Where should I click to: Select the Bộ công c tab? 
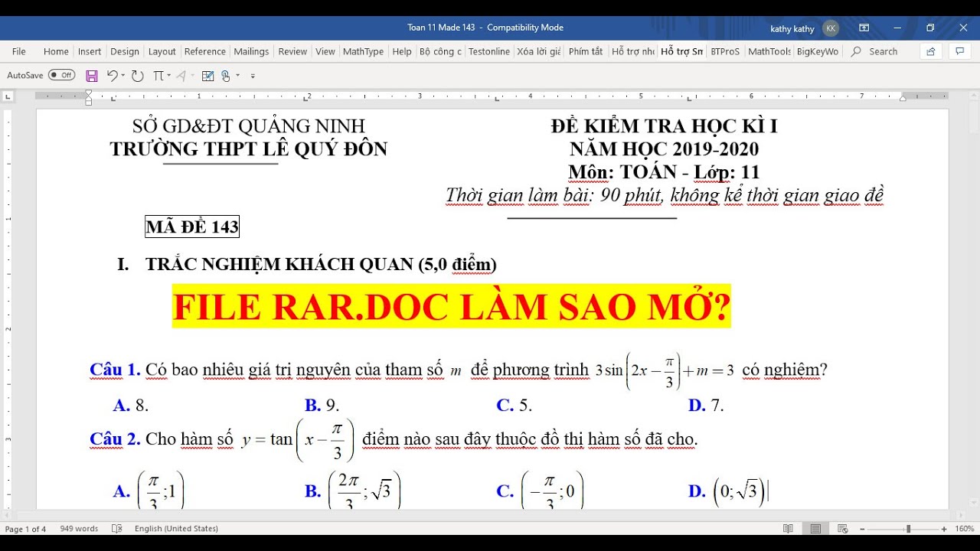pos(440,51)
